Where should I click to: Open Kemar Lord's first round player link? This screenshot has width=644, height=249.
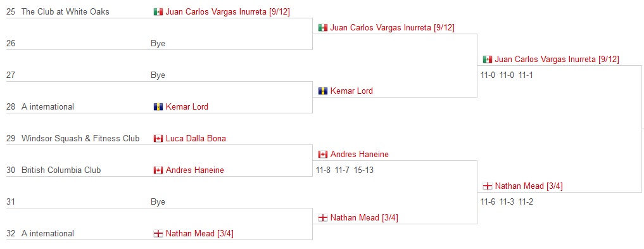(x=187, y=107)
